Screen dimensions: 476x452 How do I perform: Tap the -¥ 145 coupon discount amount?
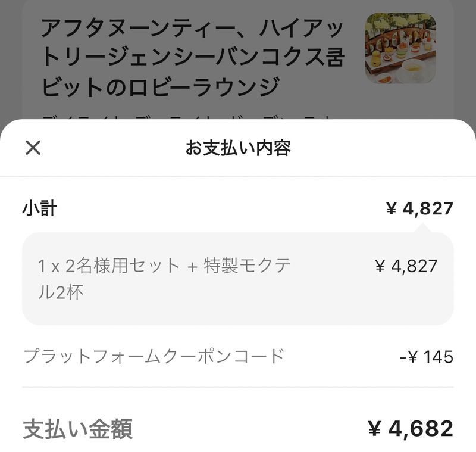point(427,357)
